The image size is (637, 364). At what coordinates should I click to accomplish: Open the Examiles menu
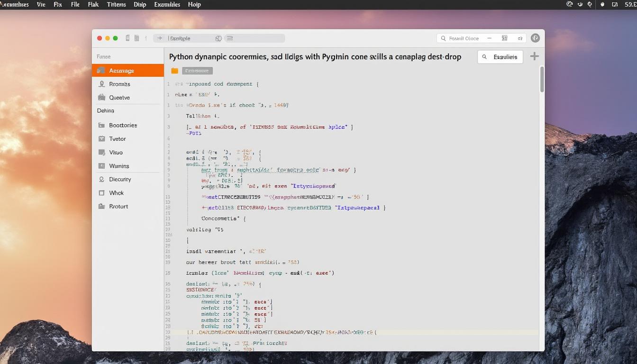point(167,4)
